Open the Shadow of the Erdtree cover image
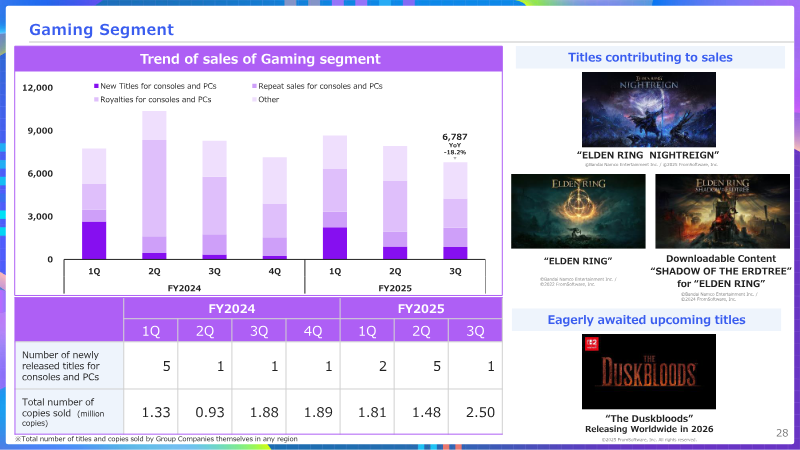Screen dimensions: 800x450 pos(722,211)
